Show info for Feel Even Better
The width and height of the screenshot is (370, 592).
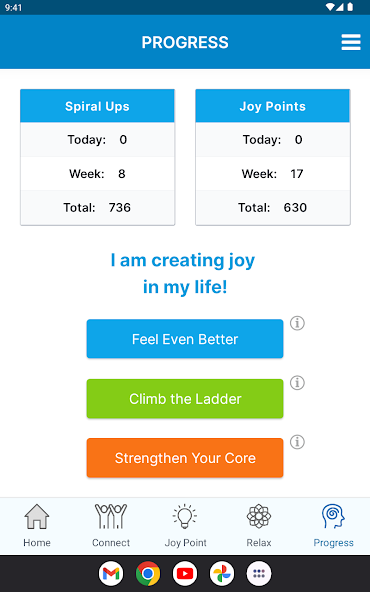click(297, 323)
